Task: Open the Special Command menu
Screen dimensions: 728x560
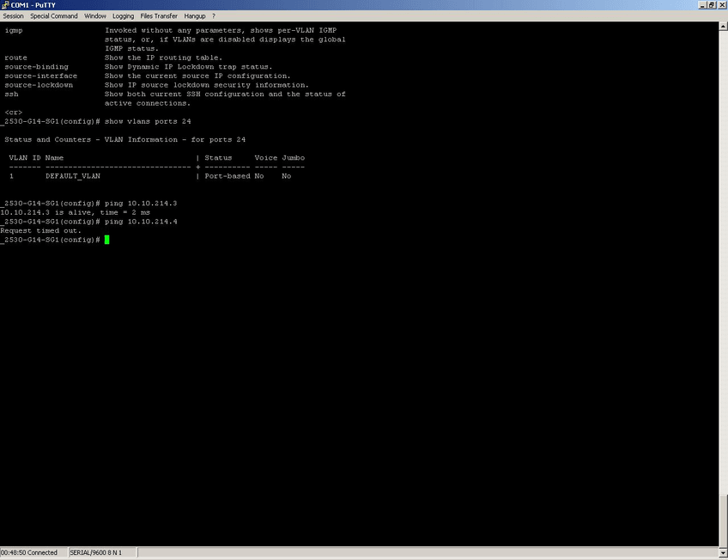Action: (x=54, y=15)
